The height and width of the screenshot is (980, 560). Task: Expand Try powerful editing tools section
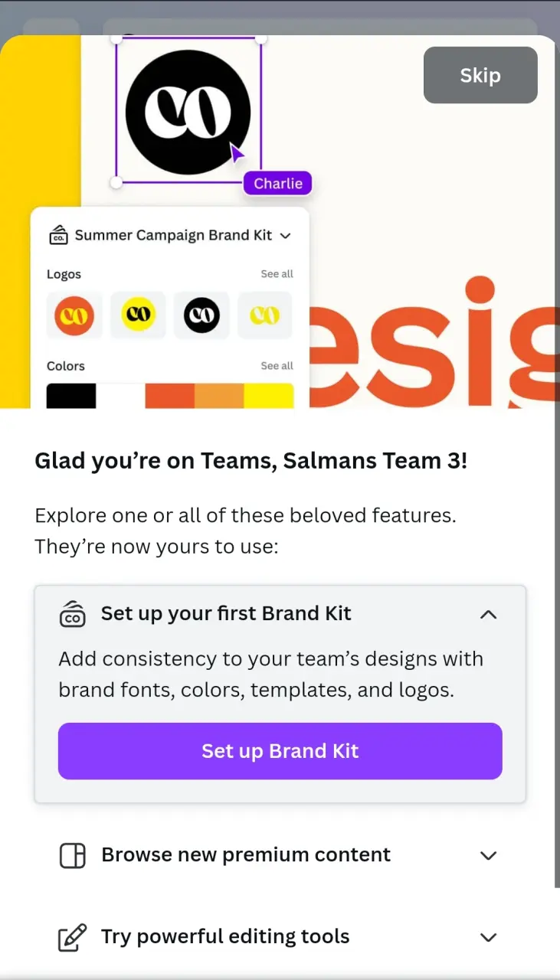[x=488, y=937]
